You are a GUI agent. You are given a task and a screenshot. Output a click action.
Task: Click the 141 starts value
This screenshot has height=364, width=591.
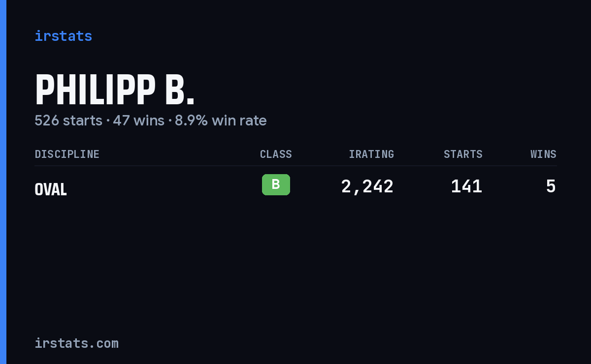[466, 187]
